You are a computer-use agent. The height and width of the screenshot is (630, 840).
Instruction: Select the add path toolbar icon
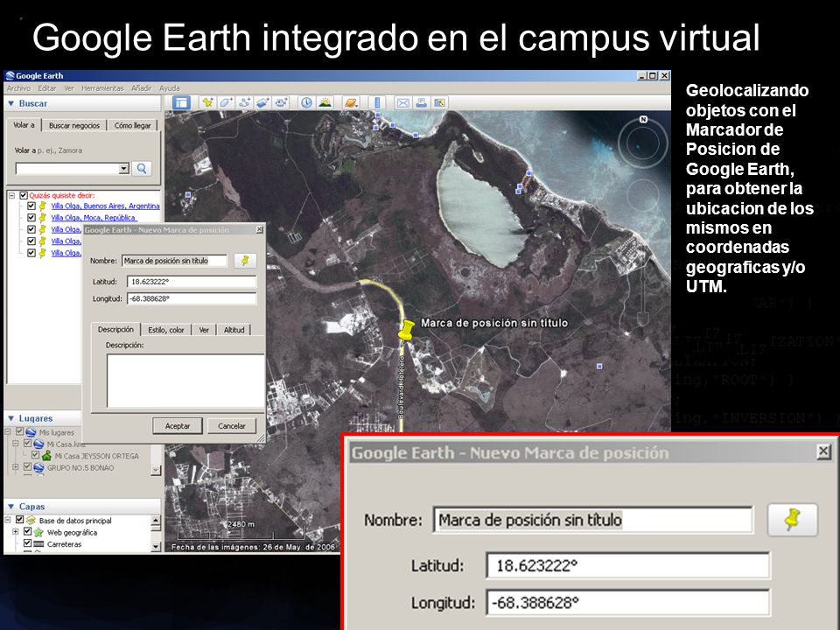pos(244,102)
